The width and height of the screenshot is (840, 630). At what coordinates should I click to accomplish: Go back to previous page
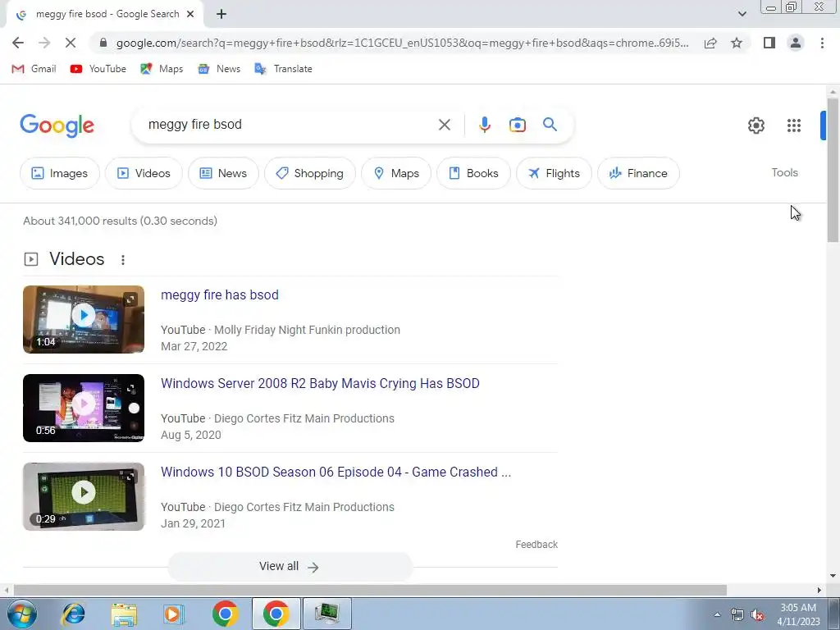(x=18, y=43)
